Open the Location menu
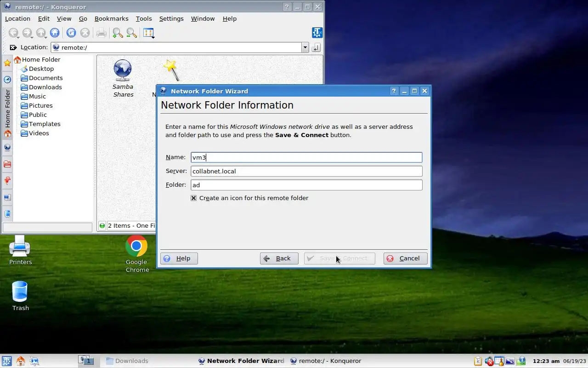Image resolution: width=588 pixels, height=368 pixels. [17, 18]
